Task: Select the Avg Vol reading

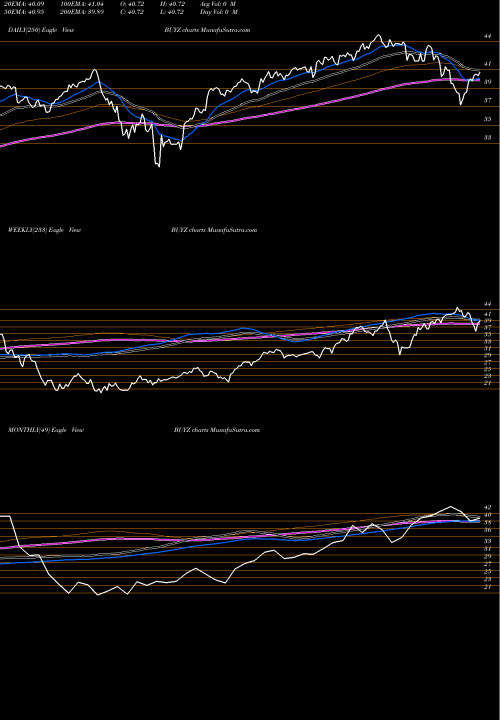Action: [x=217, y=4]
